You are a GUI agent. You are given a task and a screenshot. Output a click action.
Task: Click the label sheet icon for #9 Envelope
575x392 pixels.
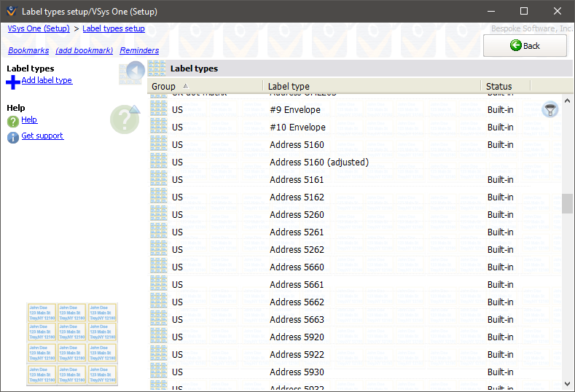point(158,110)
